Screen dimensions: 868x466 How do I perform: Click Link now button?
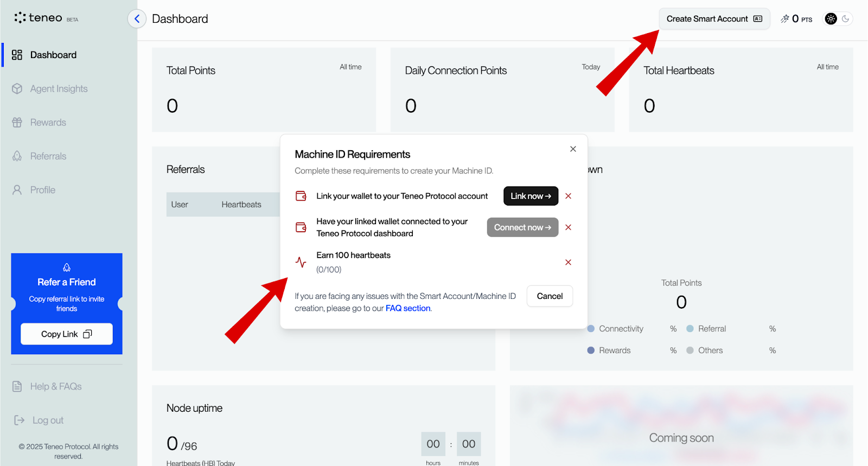(x=531, y=196)
